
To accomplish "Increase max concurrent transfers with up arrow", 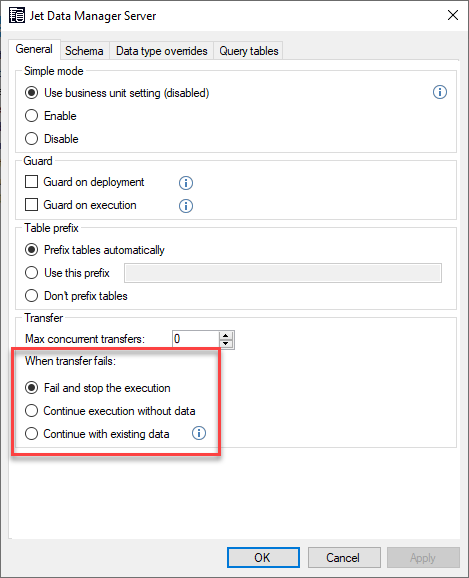I will coord(226,335).
